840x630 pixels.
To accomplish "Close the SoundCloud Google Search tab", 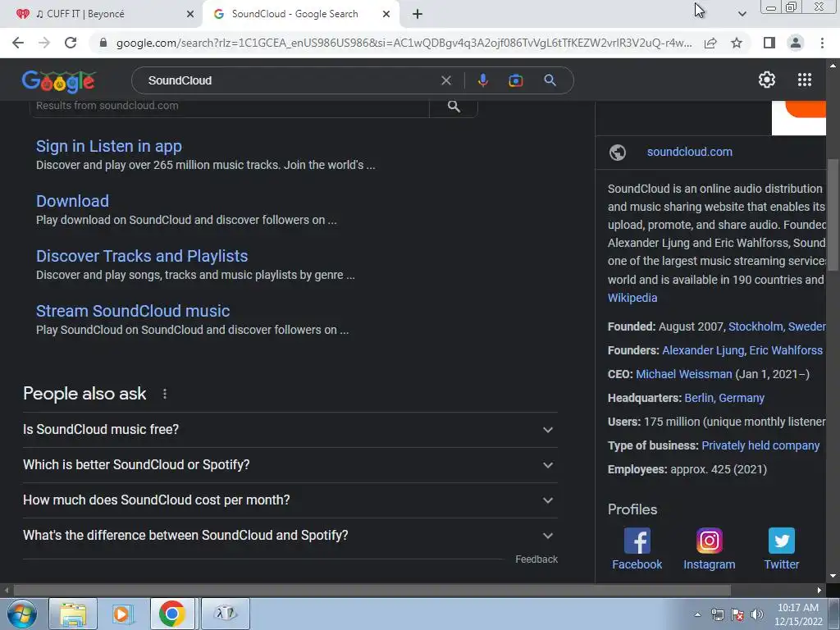I will [386, 15].
